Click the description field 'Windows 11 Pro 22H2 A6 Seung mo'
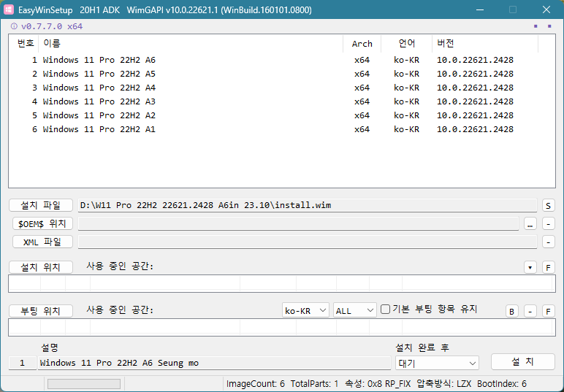The width and height of the screenshot is (564, 392). 214,363
